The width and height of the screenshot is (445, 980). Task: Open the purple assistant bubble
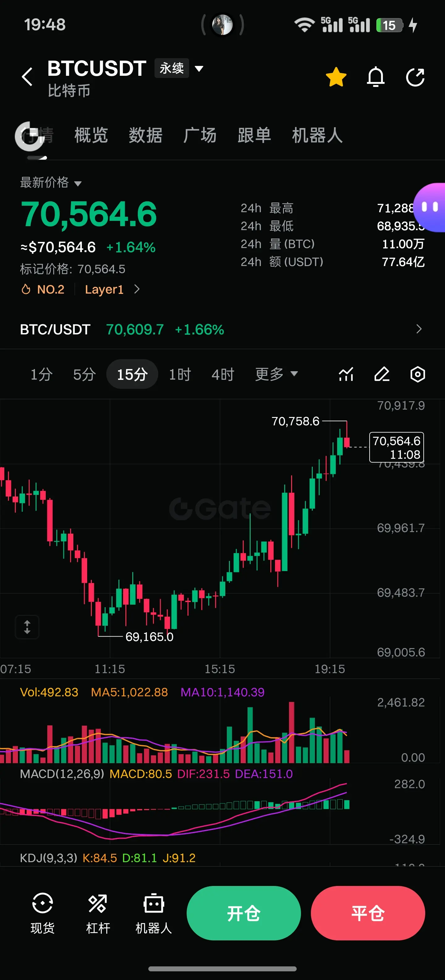coord(430,207)
